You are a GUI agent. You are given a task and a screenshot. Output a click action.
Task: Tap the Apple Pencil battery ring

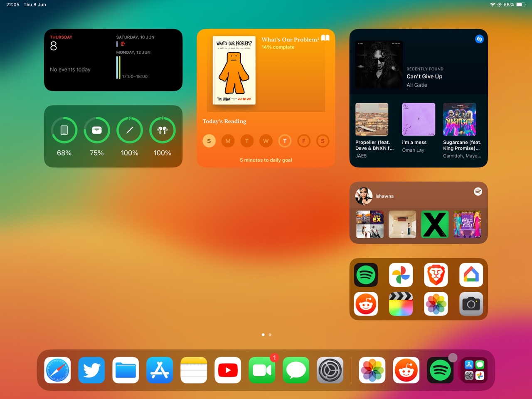(x=130, y=130)
